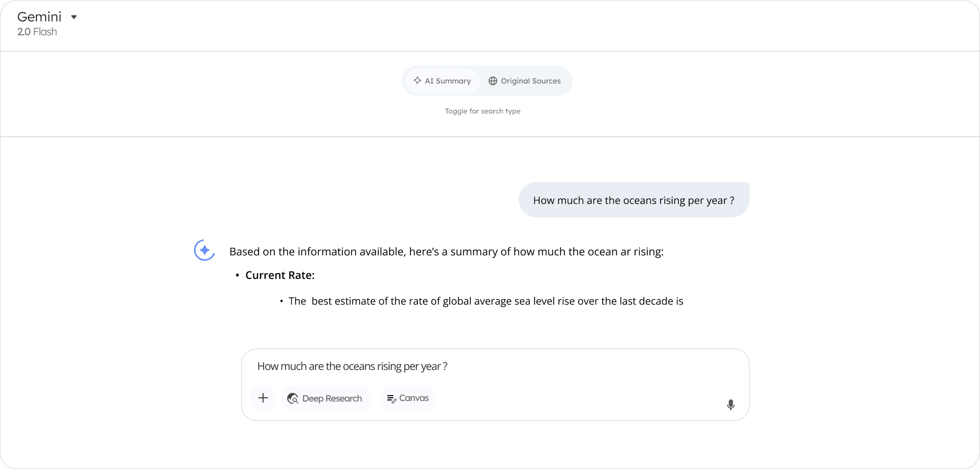Click the microphone voice input icon
This screenshot has height=469, width=980.
tap(730, 405)
